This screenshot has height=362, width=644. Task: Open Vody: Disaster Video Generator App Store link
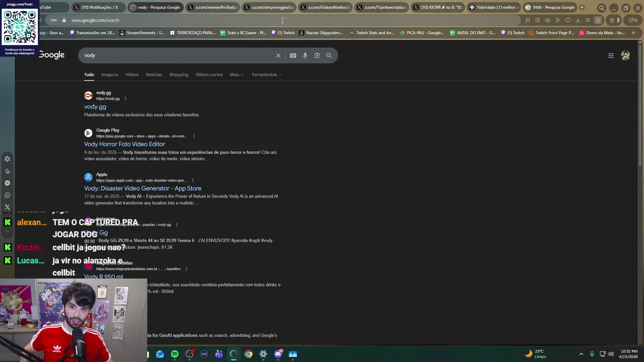[x=142, y=188]
